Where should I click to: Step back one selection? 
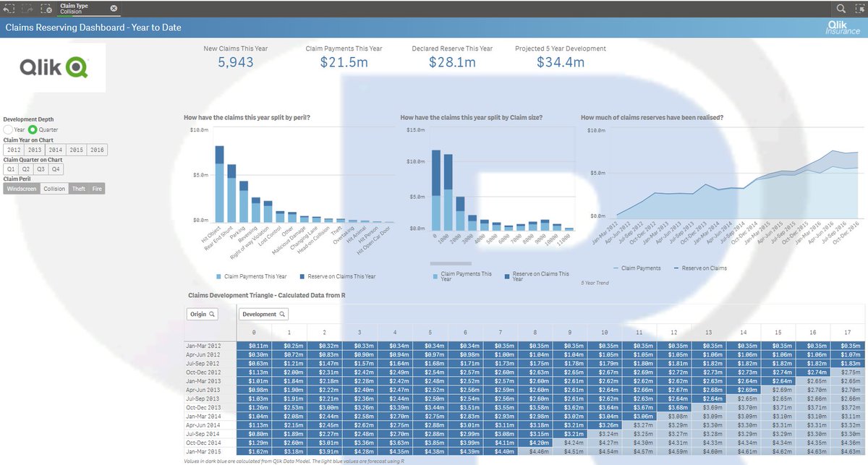(x=9, y=9)
